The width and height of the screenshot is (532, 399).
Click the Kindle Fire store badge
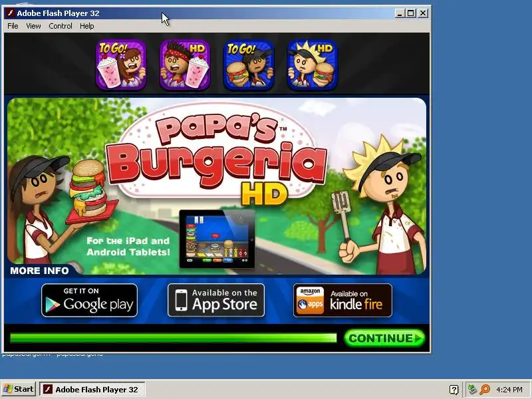click(342, 301)
